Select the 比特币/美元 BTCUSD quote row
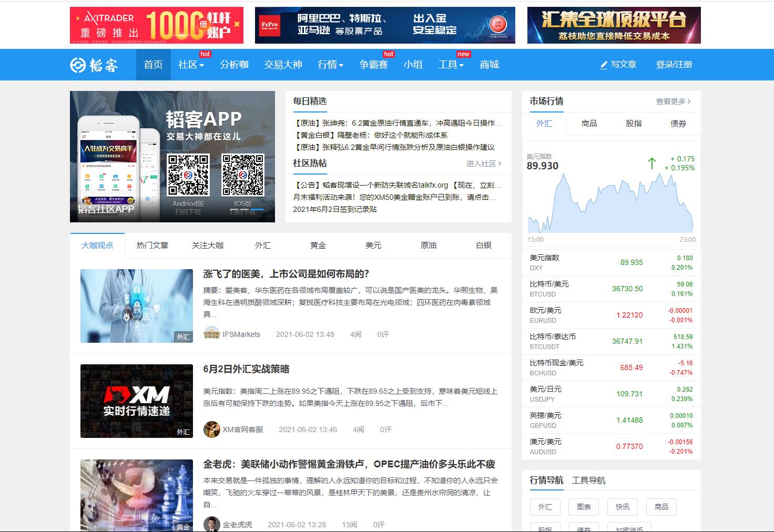The image size is (774, 532). coord(611,289)
